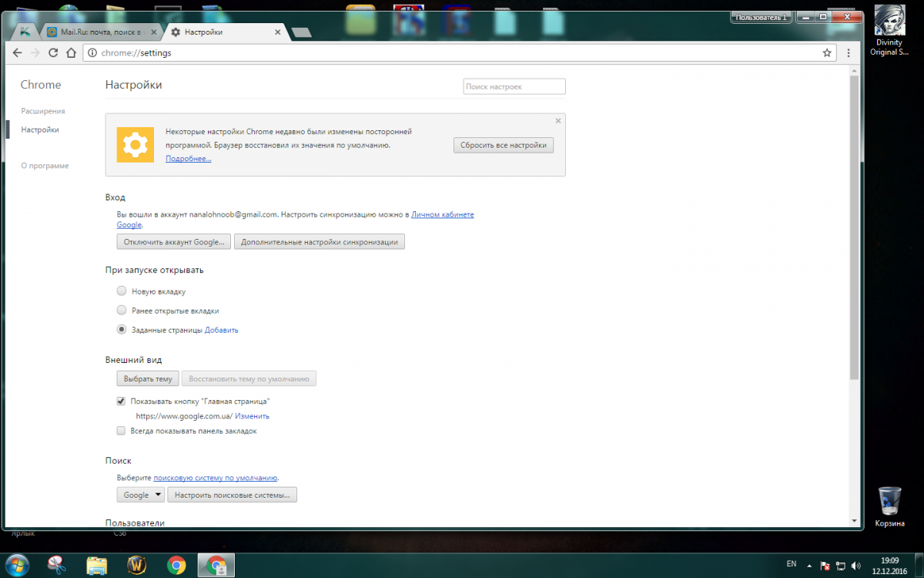Open the Корзина recycle bin on desktop
The width and height of the screenshot is (924, 578).
(889, 506)
